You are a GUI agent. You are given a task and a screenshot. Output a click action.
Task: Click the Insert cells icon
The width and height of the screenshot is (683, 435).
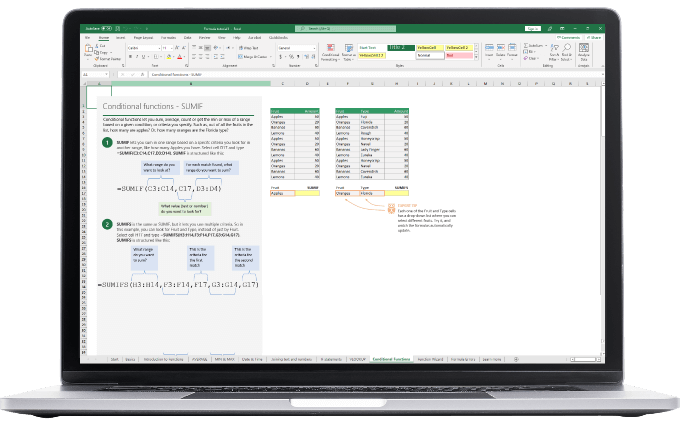point(489,47)
